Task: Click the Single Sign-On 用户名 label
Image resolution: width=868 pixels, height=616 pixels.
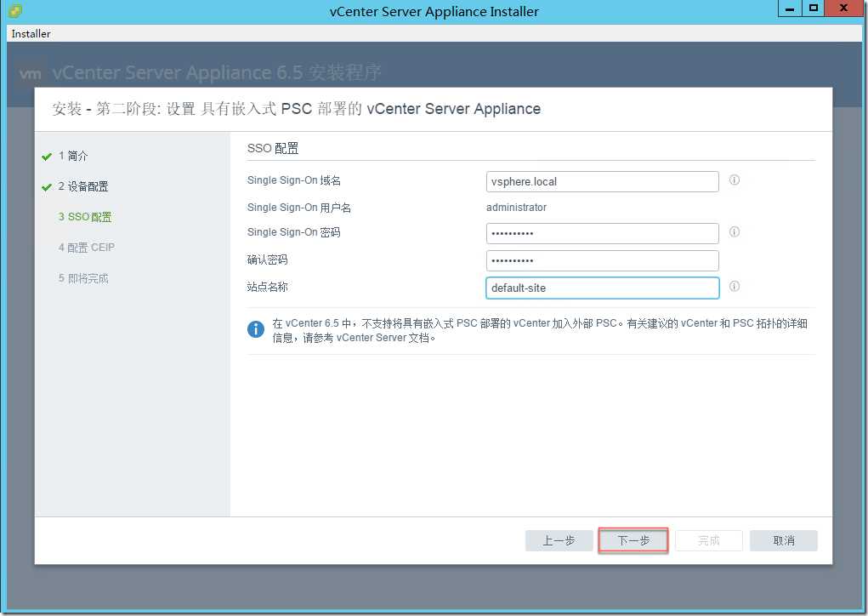Action: tap(299, 208)
